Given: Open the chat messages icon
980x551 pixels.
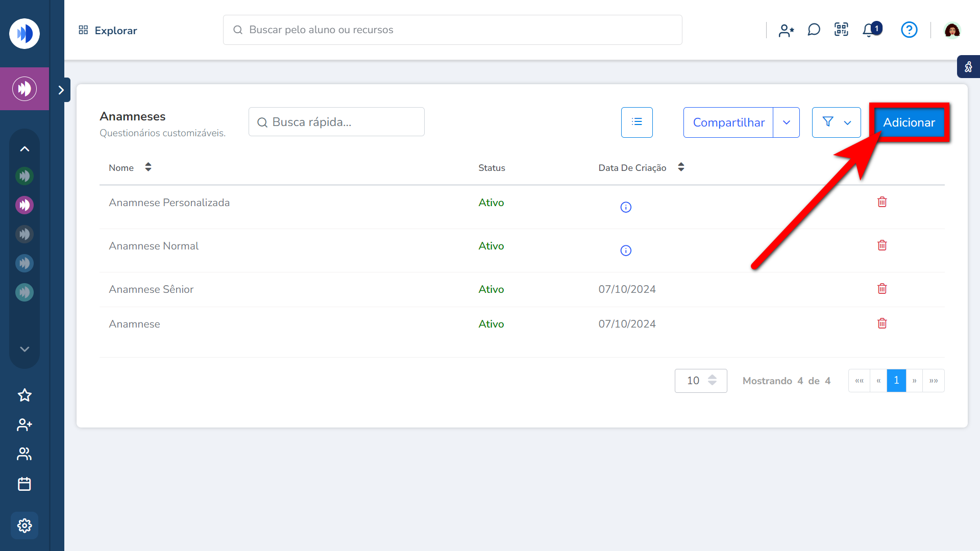Looking at the screenshot, I should (814, 30).
